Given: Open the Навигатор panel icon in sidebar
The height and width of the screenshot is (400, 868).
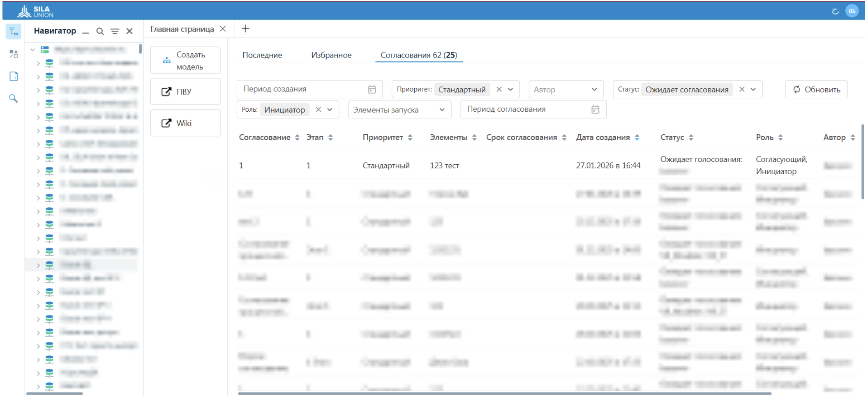Looking at the screenshot, I should (14, 32).
